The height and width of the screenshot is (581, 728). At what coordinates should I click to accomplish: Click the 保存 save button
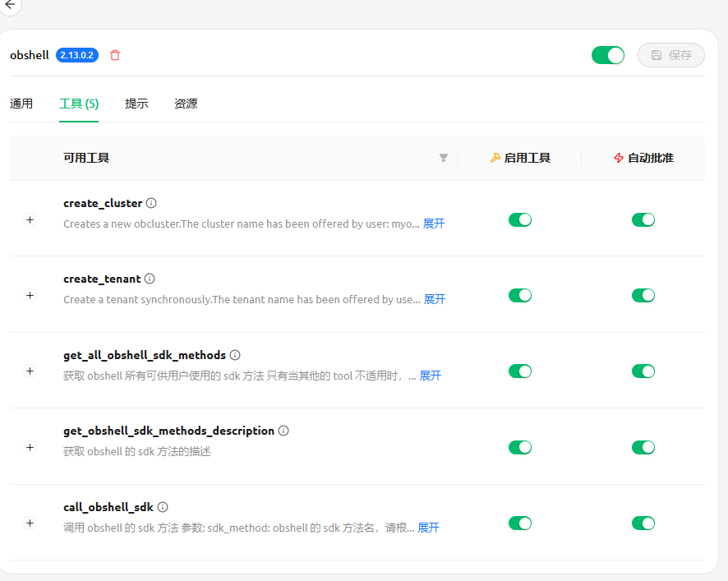(x=671, y=55)
